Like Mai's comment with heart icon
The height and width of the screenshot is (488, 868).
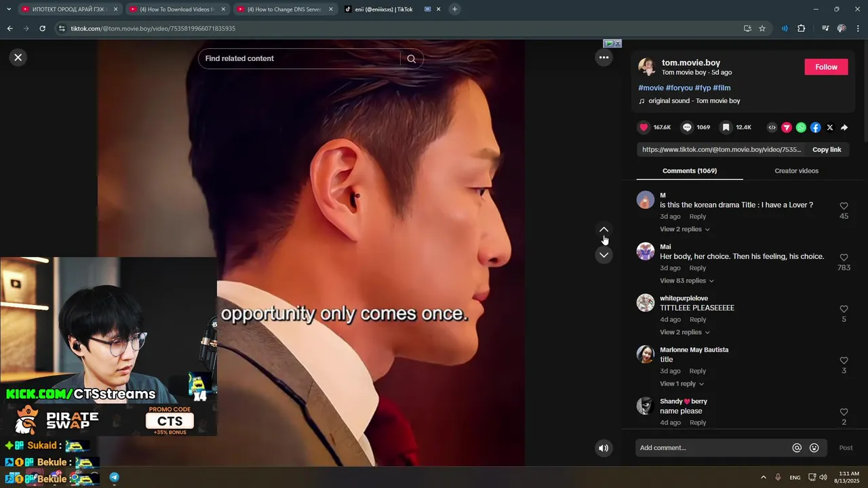(x=844, y=258)
